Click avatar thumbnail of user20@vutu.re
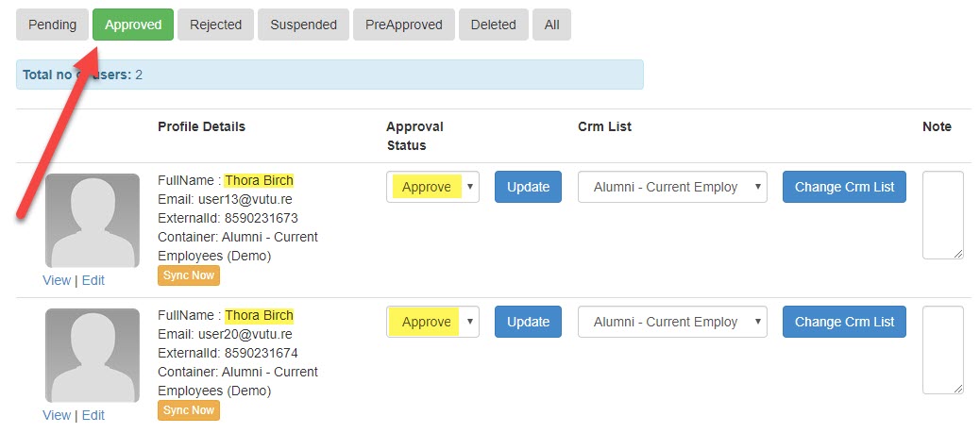 (93, 356)
